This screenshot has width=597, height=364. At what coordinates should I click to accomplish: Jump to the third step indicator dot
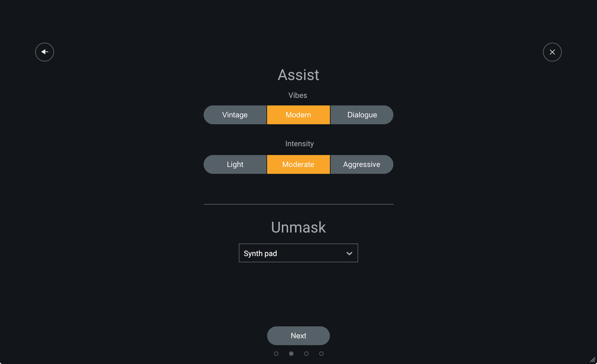[306, 354]
